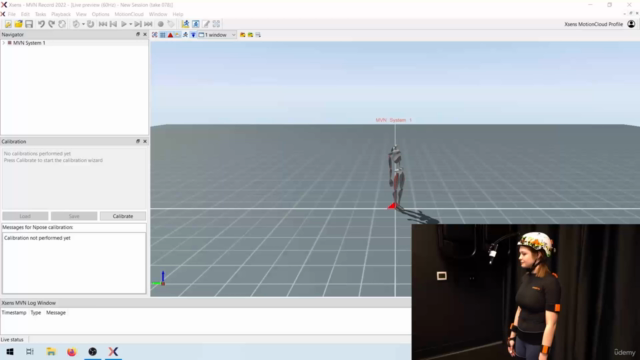Open the Window menu
This screenshot has height=360, width=640.
pos(158,14)
